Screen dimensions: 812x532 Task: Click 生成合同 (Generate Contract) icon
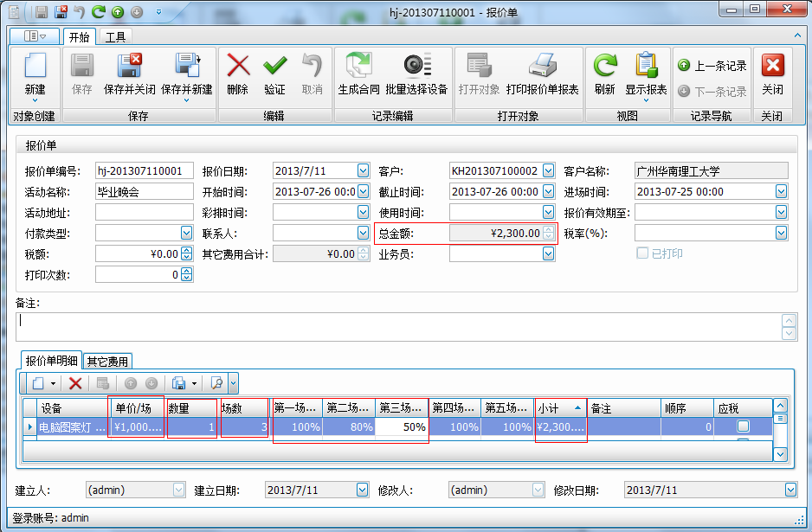tap(358, 67)
